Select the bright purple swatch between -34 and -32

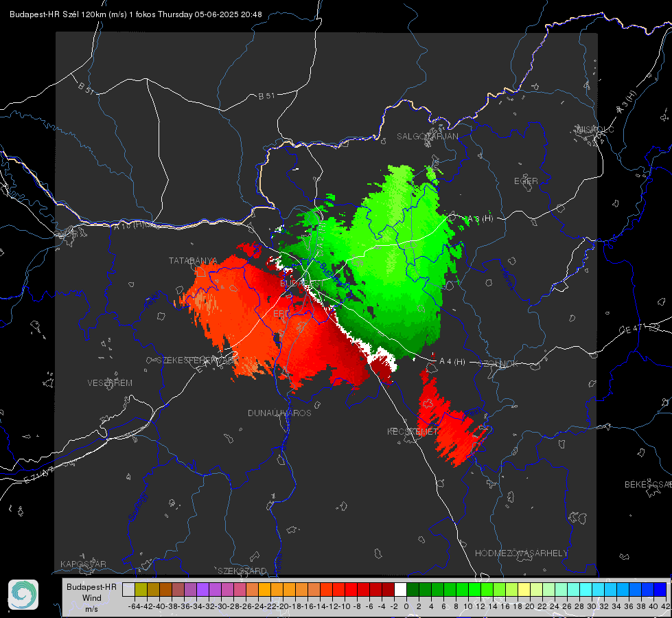[202, 589]
